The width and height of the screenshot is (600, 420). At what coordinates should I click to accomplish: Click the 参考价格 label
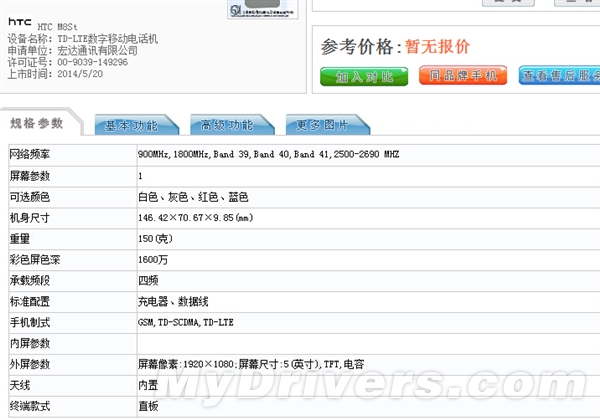(361, 47)
